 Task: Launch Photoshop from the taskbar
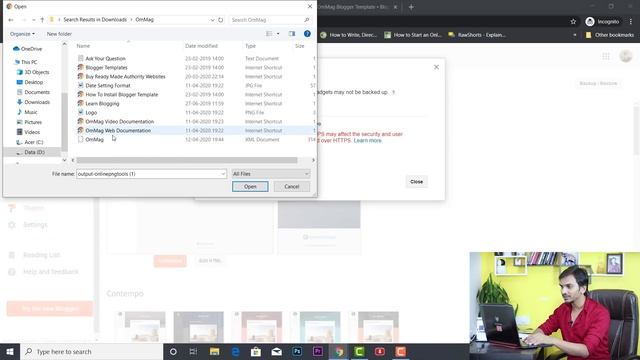click(x=297, y=351)
